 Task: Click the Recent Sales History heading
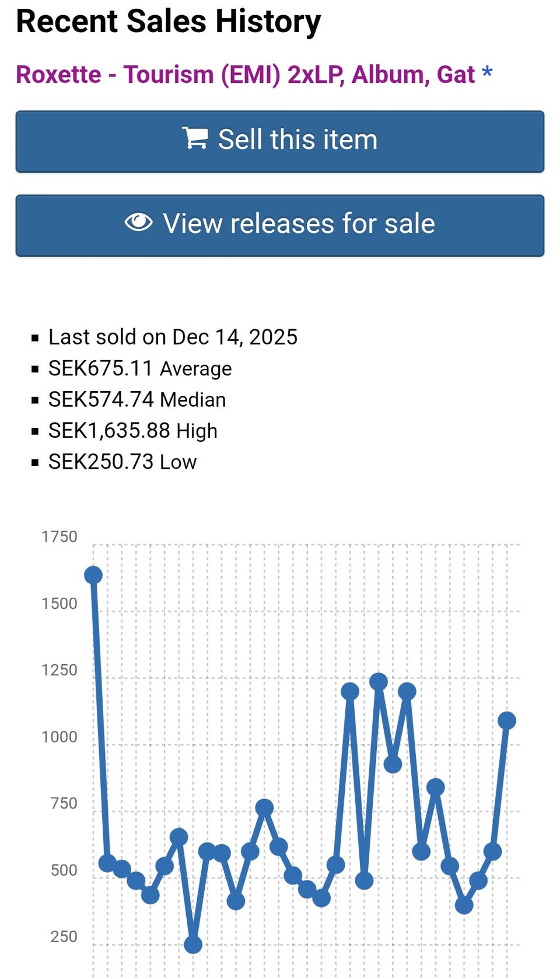[x=168, y=22]
